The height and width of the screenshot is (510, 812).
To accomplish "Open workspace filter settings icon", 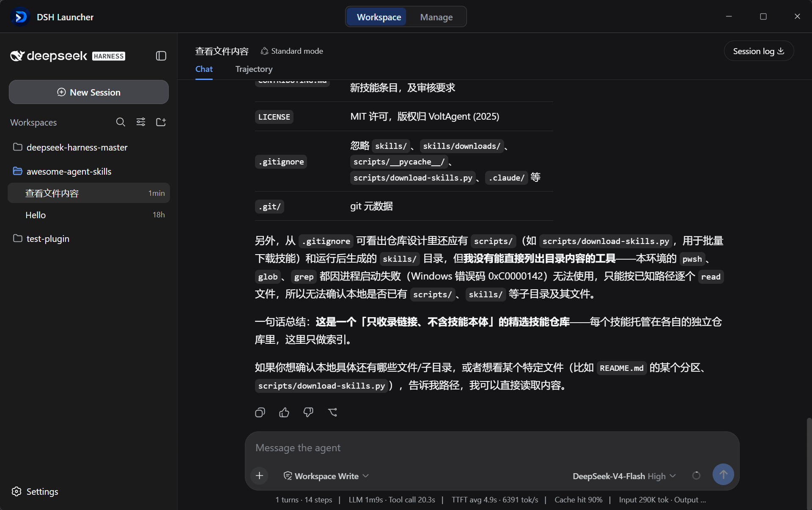I will click(x=141, y=122).
